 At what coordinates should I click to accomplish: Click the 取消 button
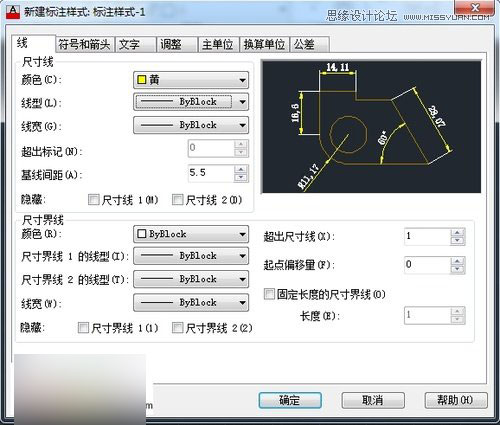coord(373,400)
